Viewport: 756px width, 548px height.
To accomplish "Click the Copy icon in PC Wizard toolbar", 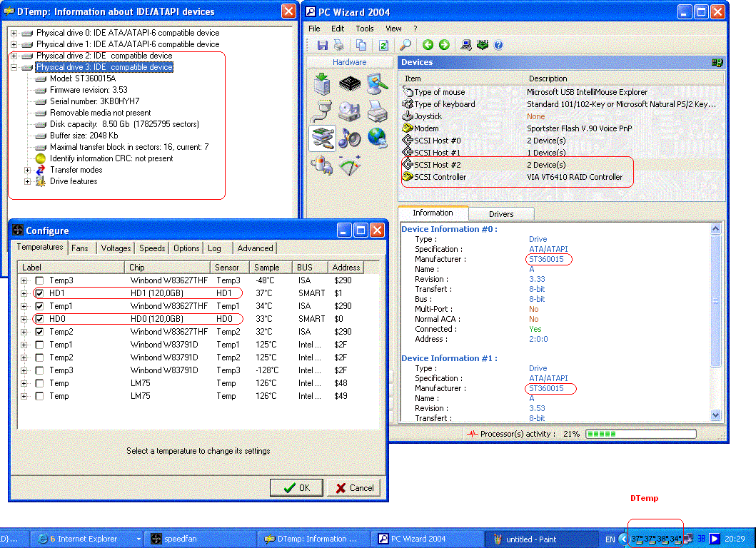I will (x=361, y=45).
